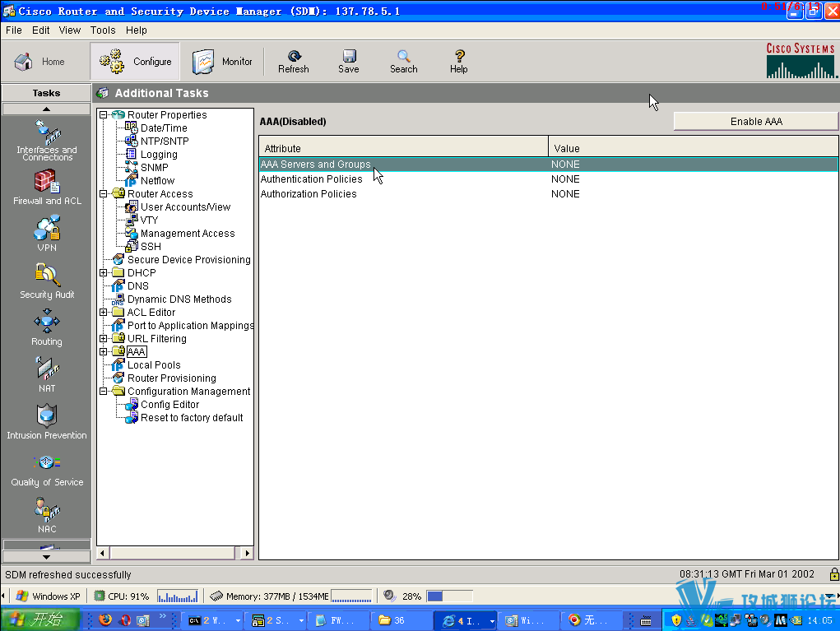Open Interfaces and Connections task
Screen dimensions: 840x631
tap(47, 141)
